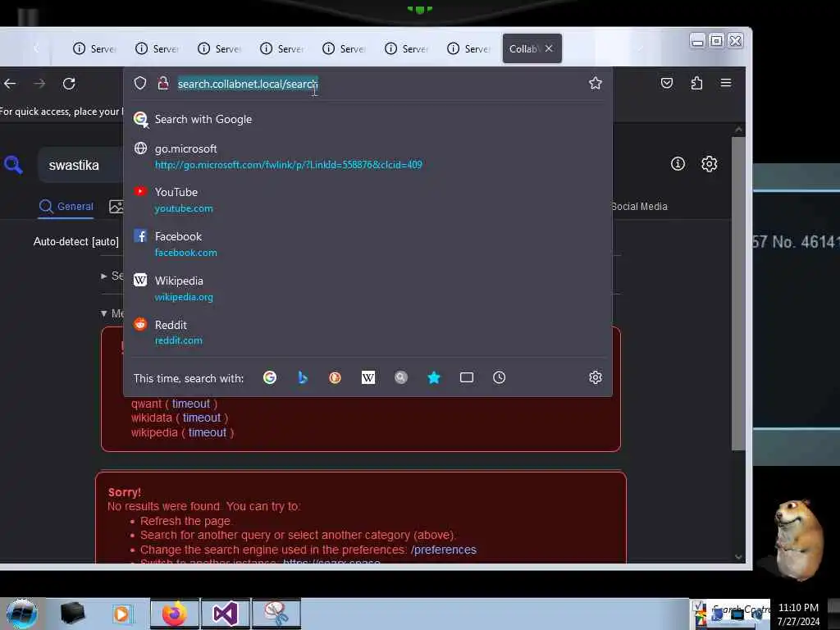Search this time with Bing icon
840x630 pixels.
tap(303, 377)
